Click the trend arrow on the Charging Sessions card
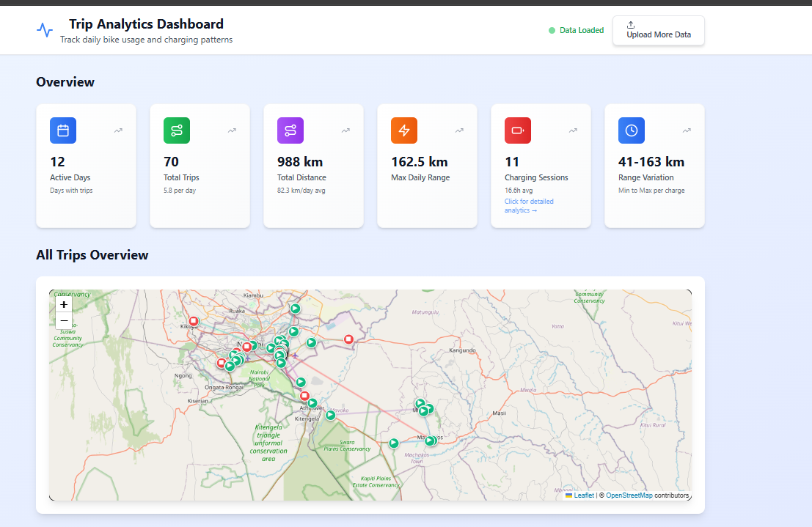 click(x=573, y=130)
